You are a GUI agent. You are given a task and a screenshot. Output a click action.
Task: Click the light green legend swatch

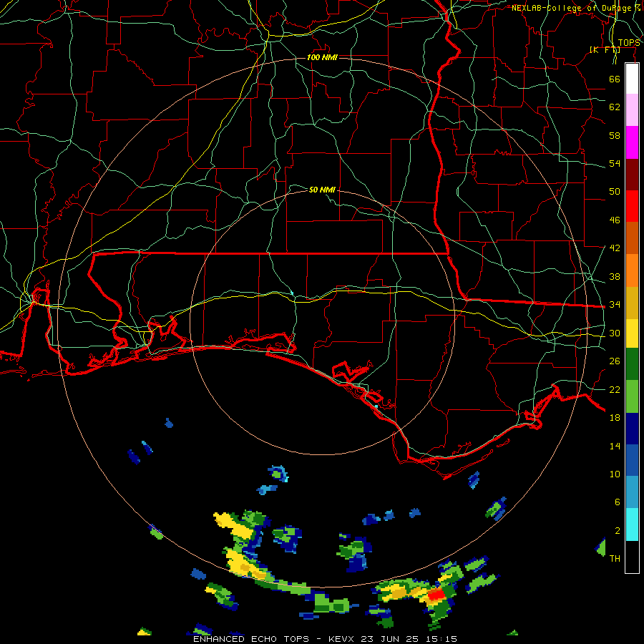[x=632, y=396]
